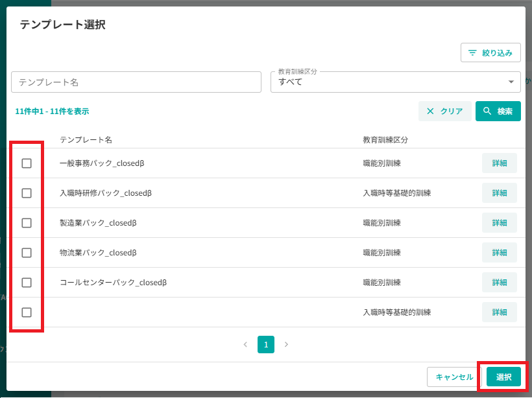The height and width of the screenshot is (398, 532).
Task: Click the 絞り込み filter button
Action: (490, 53)
